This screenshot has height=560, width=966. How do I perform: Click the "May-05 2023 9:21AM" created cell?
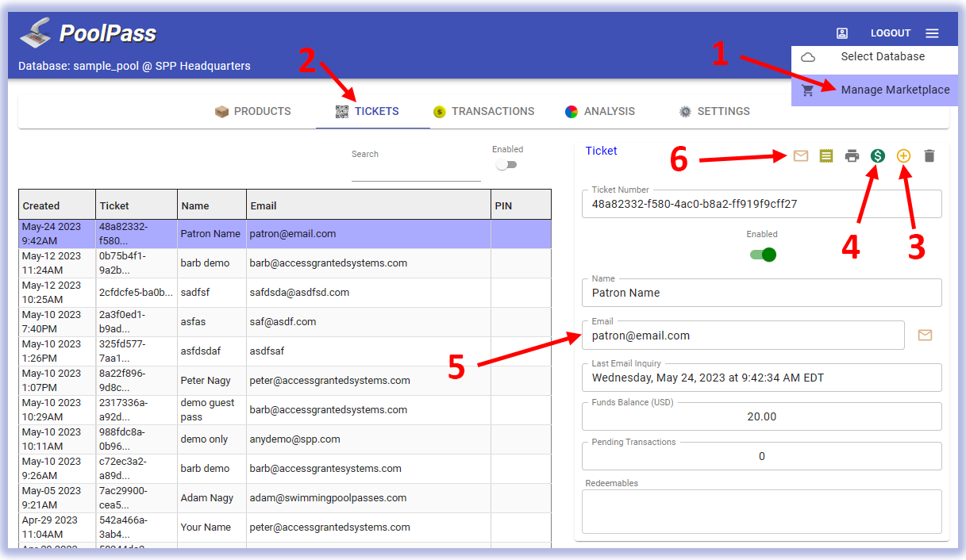(57, 498)
